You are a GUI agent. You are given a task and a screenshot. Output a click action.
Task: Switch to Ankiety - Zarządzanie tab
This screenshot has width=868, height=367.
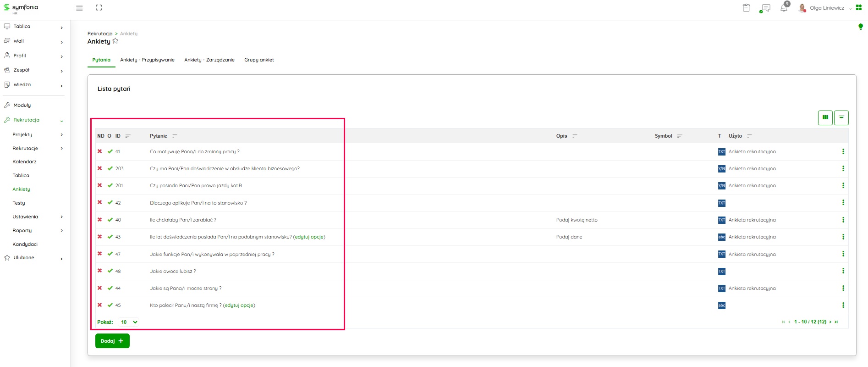point(209,60)
